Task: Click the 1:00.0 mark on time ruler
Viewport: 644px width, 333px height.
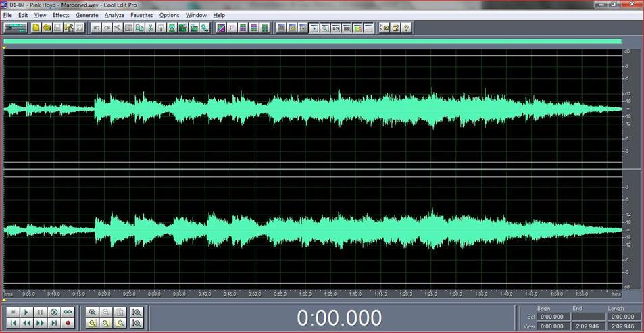Action: [x=305, y=294]
